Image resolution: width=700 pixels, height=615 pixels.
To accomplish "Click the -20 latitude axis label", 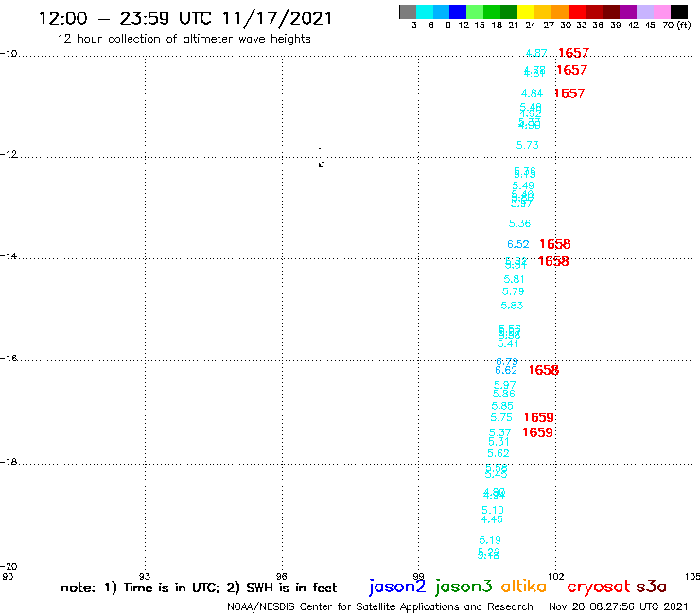I will [x=9, y=567].
